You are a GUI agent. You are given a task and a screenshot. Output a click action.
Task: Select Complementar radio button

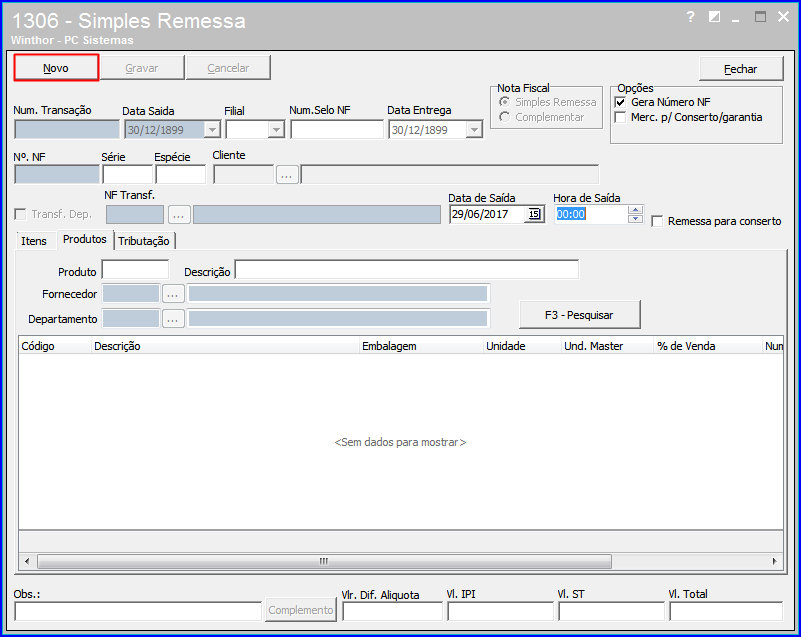click(504, 117)
